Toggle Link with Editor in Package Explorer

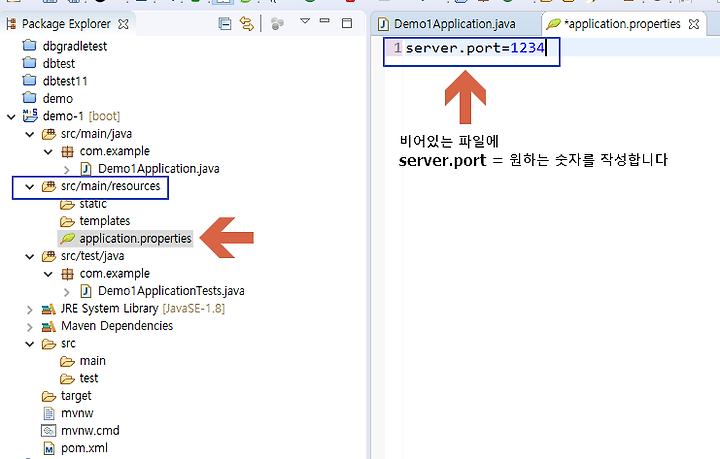tap(247, 23)
